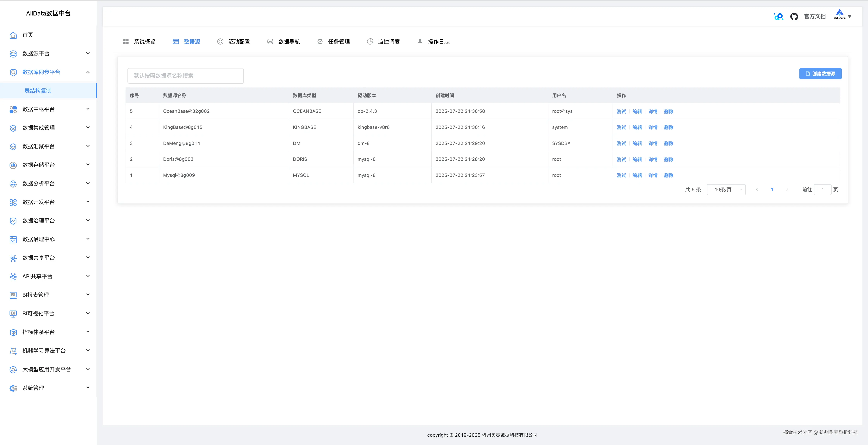Click the System Management gear icon

13,388
